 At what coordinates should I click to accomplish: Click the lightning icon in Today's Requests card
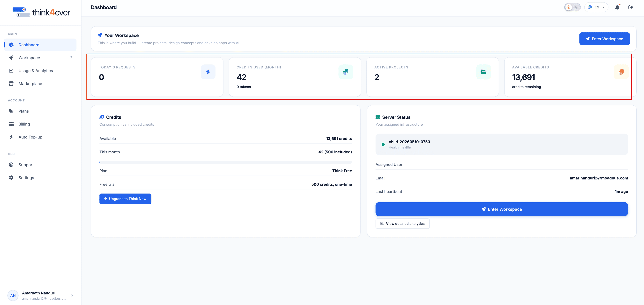(x=208, y=72)
